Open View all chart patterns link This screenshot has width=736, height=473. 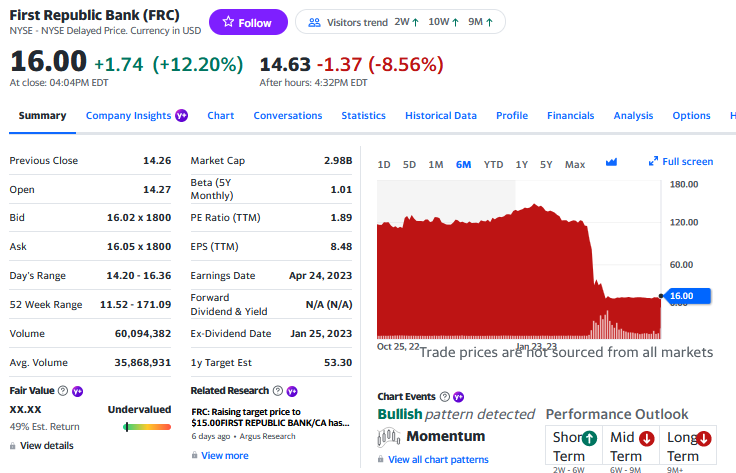tap(438, 459)
